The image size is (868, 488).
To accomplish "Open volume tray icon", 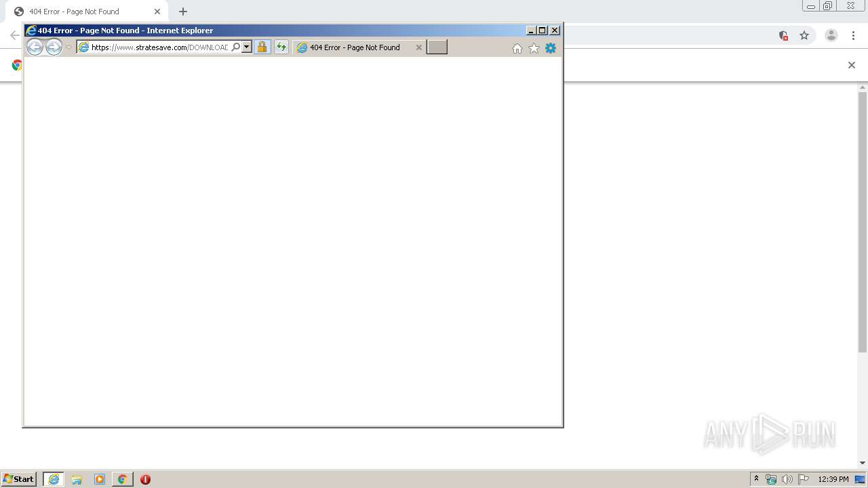I will point(787,479).
